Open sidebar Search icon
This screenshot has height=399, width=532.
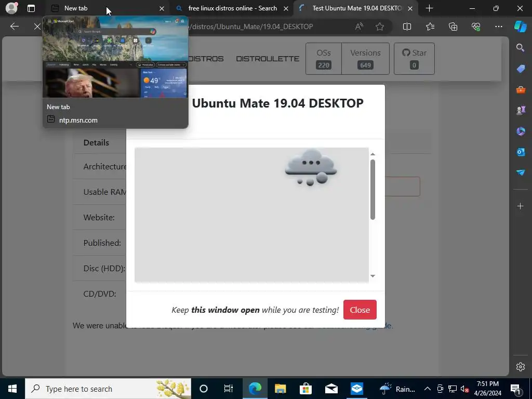(520, 47)
